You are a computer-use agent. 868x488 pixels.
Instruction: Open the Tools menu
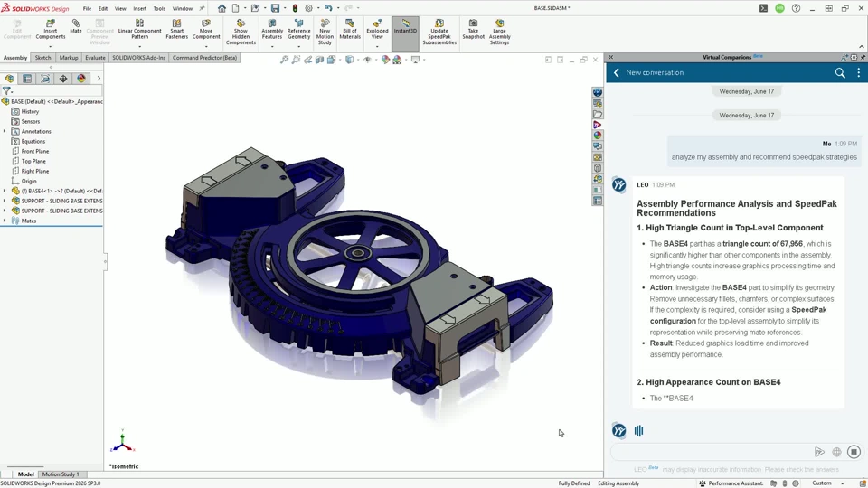click(x=159, y=9)
